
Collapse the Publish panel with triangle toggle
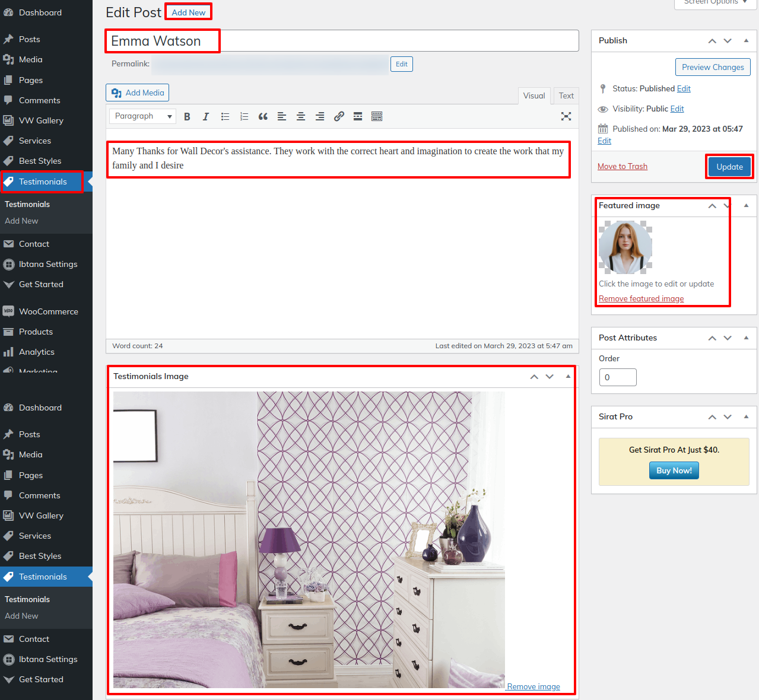(746, 41)
